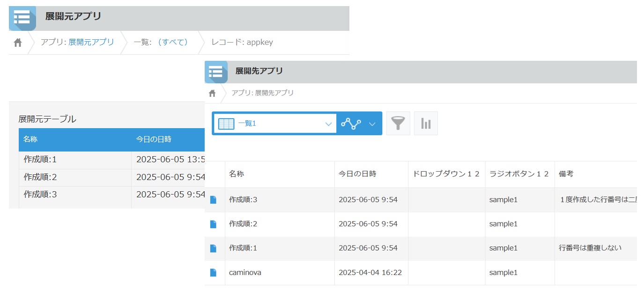The image size is (644, 289).
Task: Click the 展開元アプリ list app icon
Action: pos(22,18)
